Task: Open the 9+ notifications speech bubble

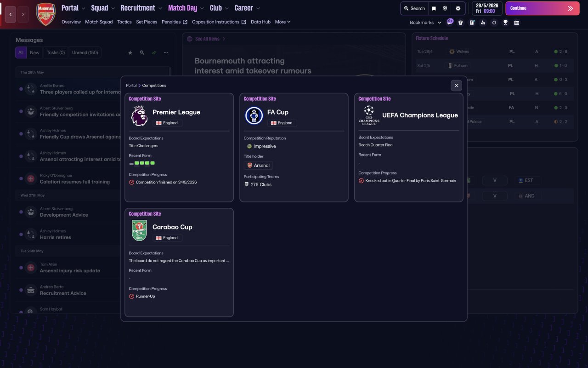Action: click(450, 22)
